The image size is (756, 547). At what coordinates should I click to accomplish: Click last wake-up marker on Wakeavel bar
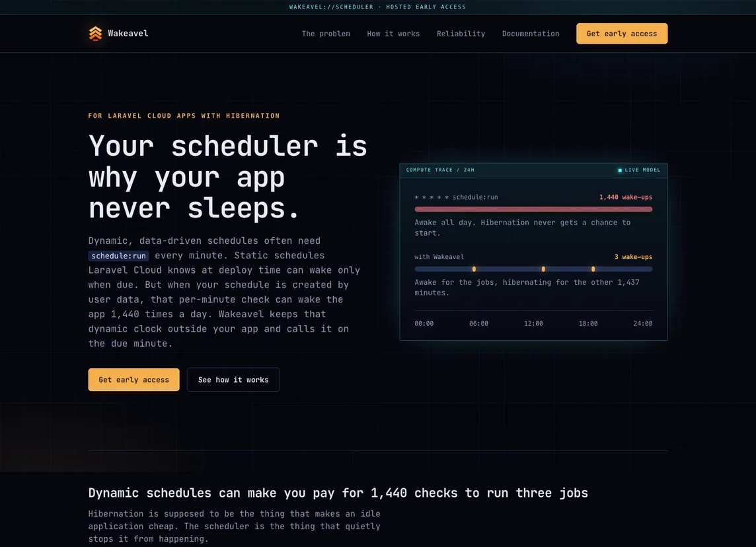coord(593,269)
